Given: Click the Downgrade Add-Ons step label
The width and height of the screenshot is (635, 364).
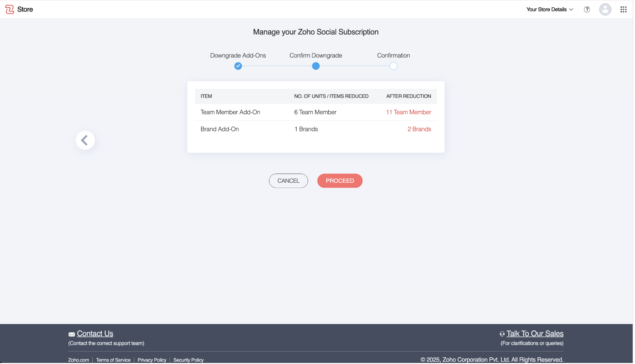Looking at the screenshot, I should pos(238,56).
